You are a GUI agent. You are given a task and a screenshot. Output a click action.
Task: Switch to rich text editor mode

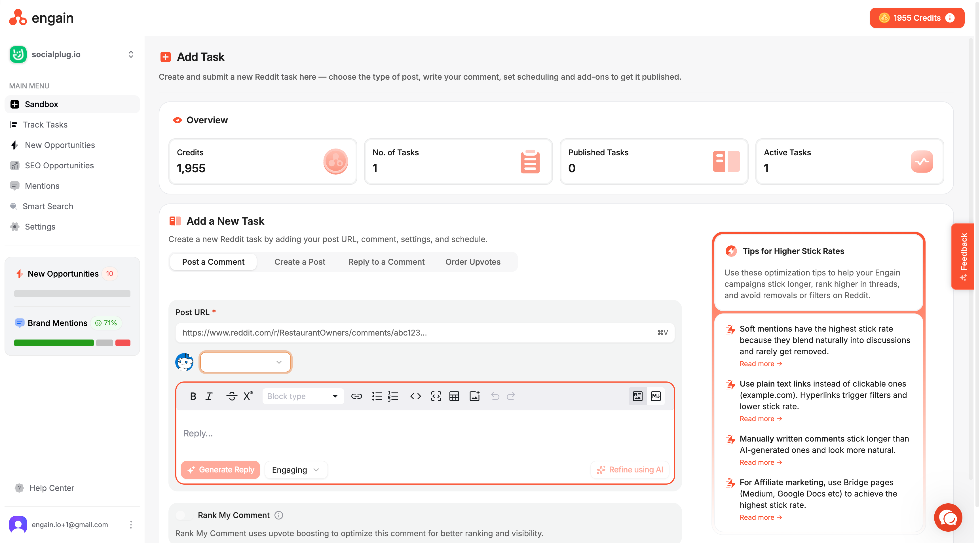pos(638,396)
